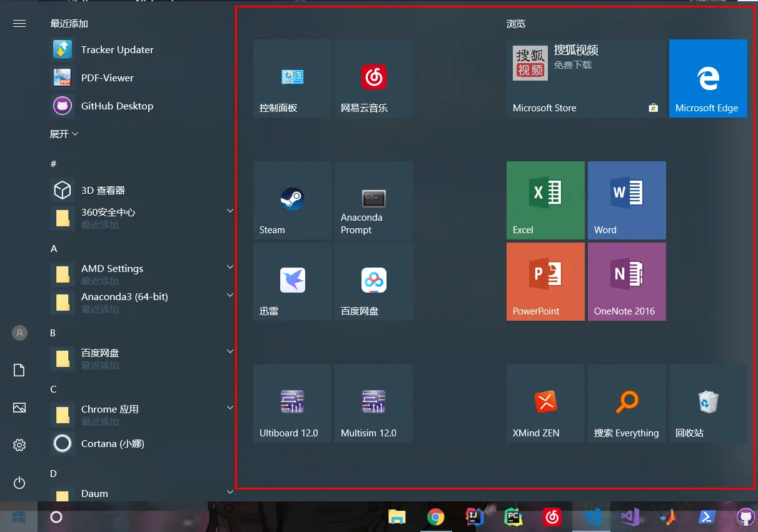Launch the Word tile
The height and width of the screenshot is (532, 758).
click(627, 201)
